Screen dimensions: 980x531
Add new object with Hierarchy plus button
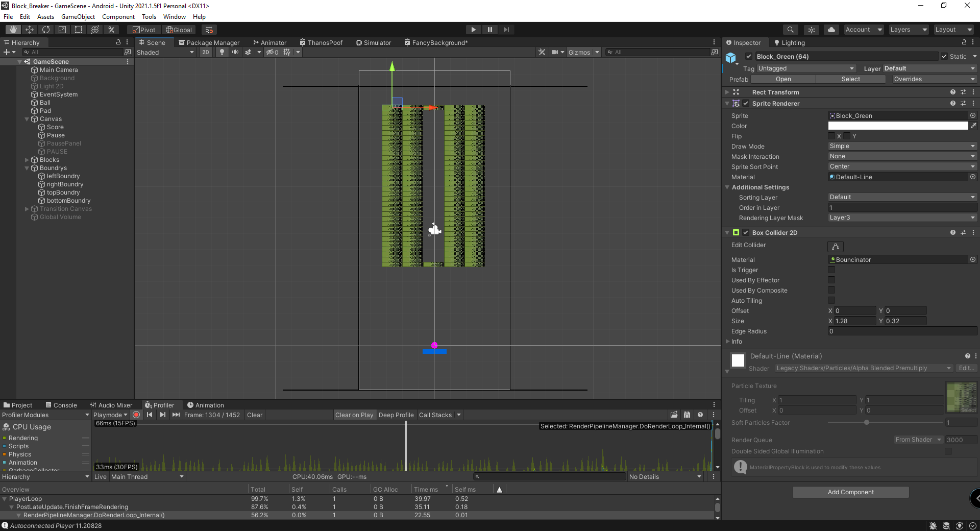6,52
